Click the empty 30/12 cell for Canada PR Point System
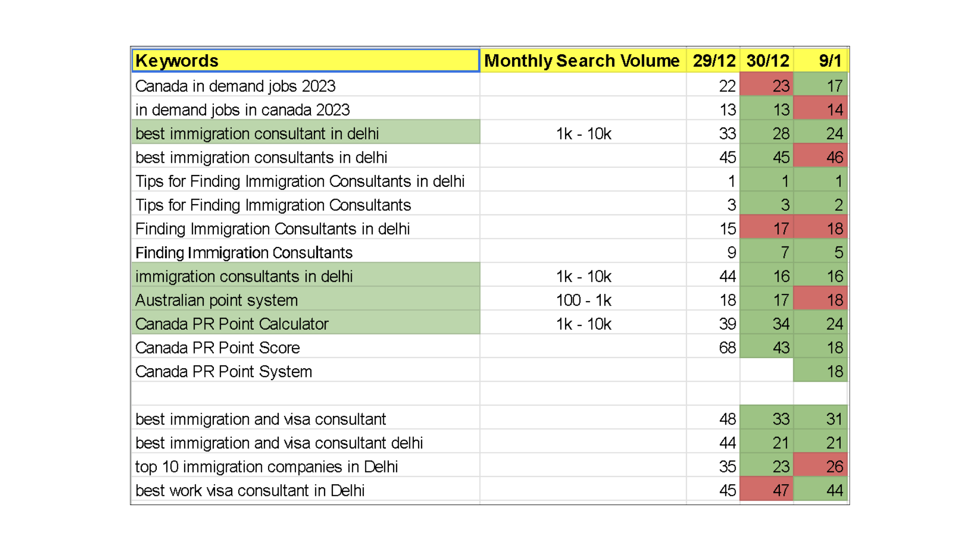The width and height of the screenshot is (980, 551). (x=767, y=371)
